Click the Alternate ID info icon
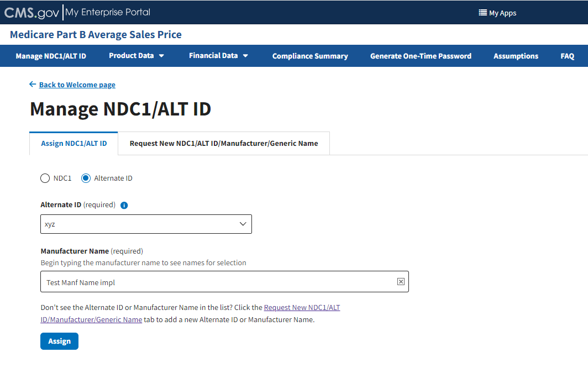Screen dimensions: 588x368 pyautogui.click(x=124, y=206)
